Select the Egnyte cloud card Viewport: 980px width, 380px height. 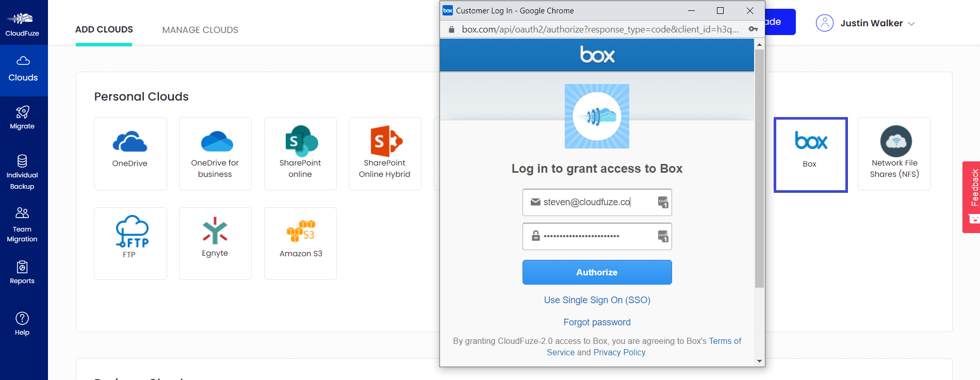pyautogui.click(x=215, y=243)
